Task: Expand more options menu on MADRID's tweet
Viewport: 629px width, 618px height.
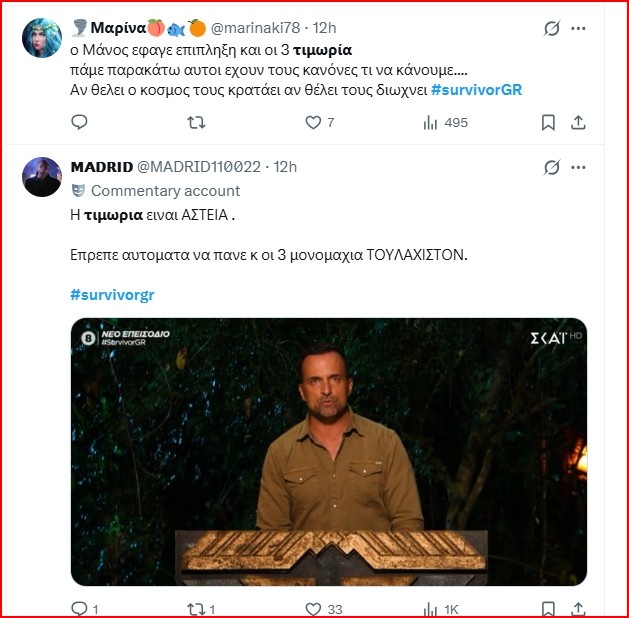Action: coord(578,166)
